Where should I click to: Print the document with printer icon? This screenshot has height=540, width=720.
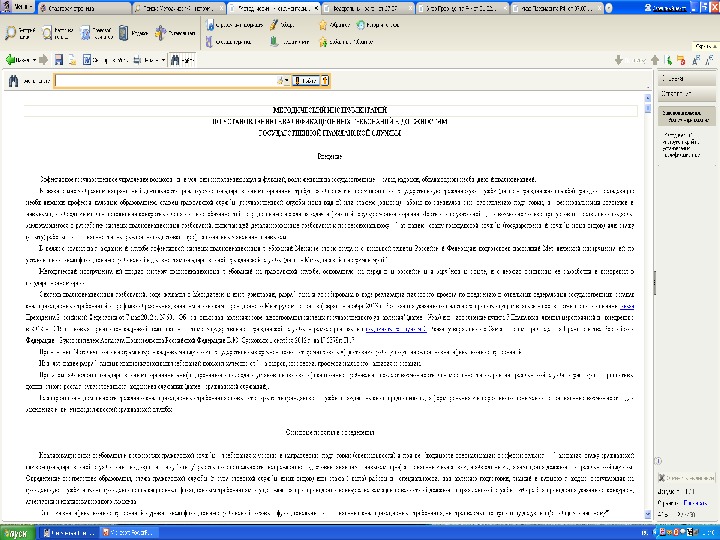[137, 60]
